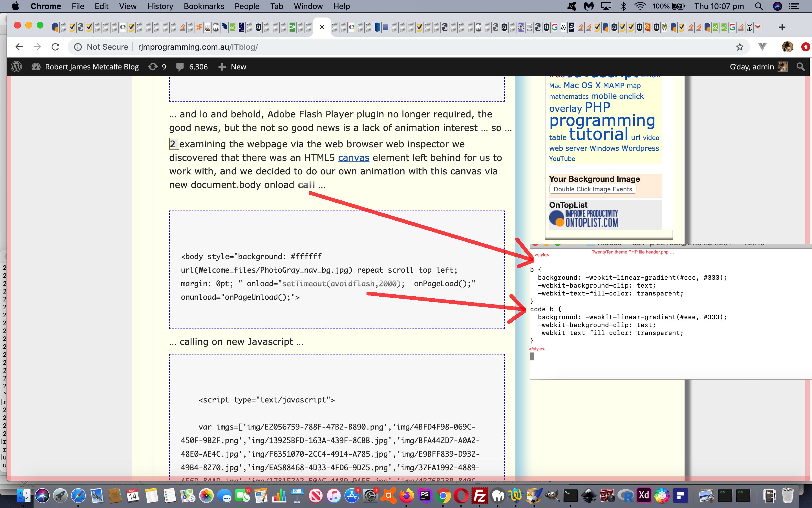Open Calendar showing Nov 14 in Dock
This screenshot has width=812, height=508.
tap(133, 495)
